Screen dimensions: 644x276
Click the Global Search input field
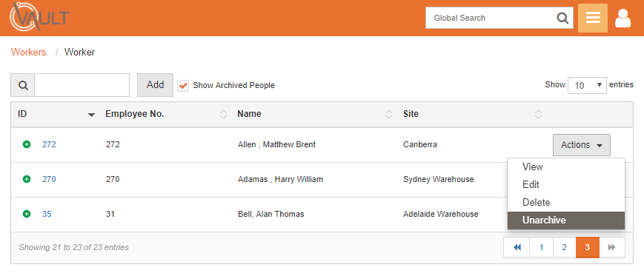click(x=491, y=18)
